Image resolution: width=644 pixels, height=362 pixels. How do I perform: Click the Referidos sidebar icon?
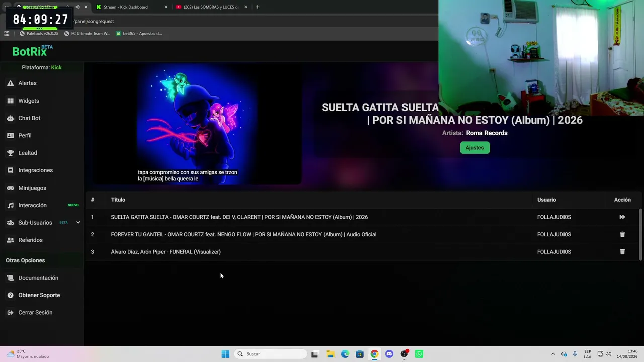pyautogui.click(x=10, y=240)
